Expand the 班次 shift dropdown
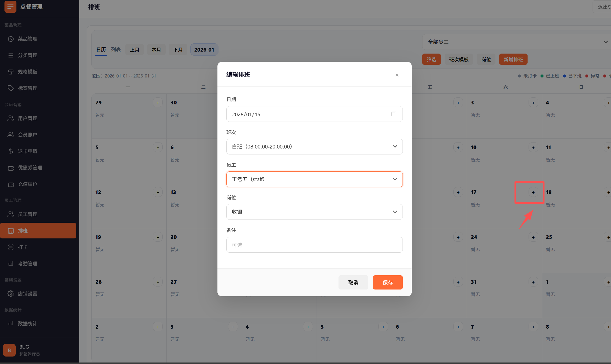611x364 pixels. (x=314, y=146)
